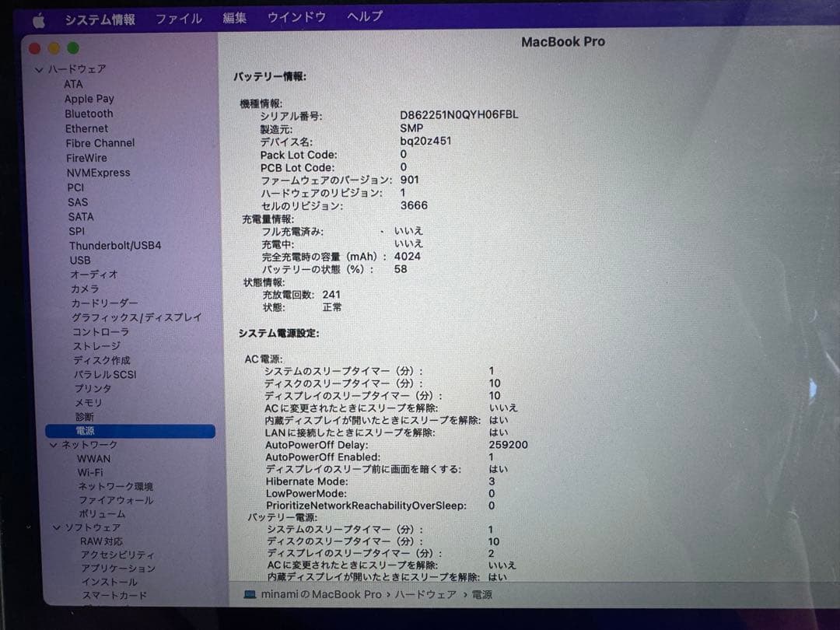Select SAS in the sidebar
The image size is (840, 630).
pos(78,202)
